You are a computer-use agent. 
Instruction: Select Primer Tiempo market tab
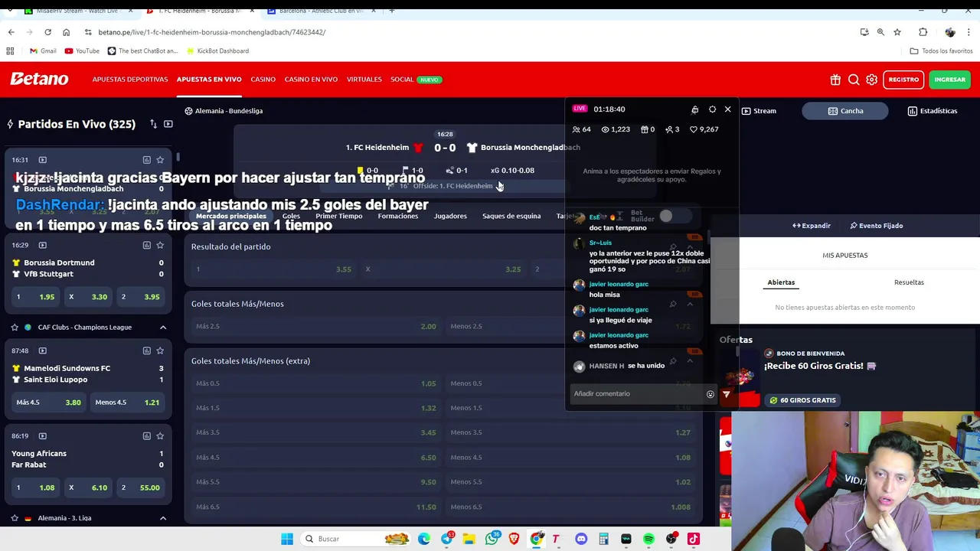[x=338, y=217]
